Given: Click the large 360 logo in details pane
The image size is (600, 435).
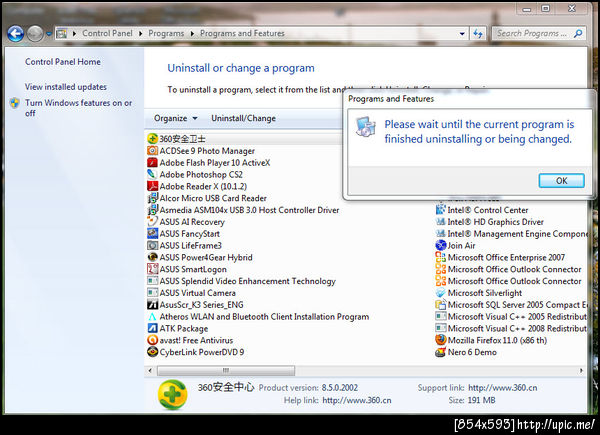Looking at the screenshot, I should (173, 394).
